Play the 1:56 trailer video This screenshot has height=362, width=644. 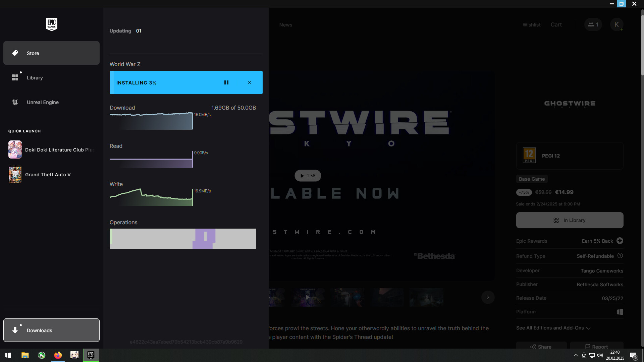(x=308, y=176)
